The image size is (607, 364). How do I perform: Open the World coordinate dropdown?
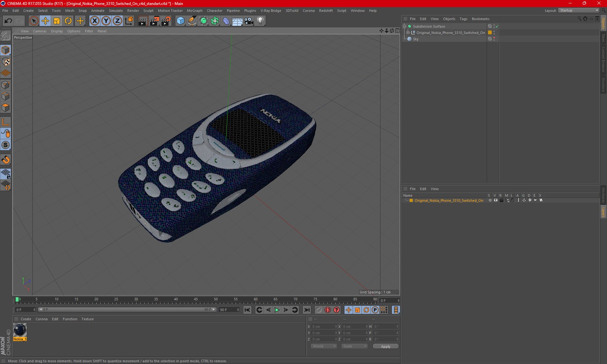pos(324,346)
